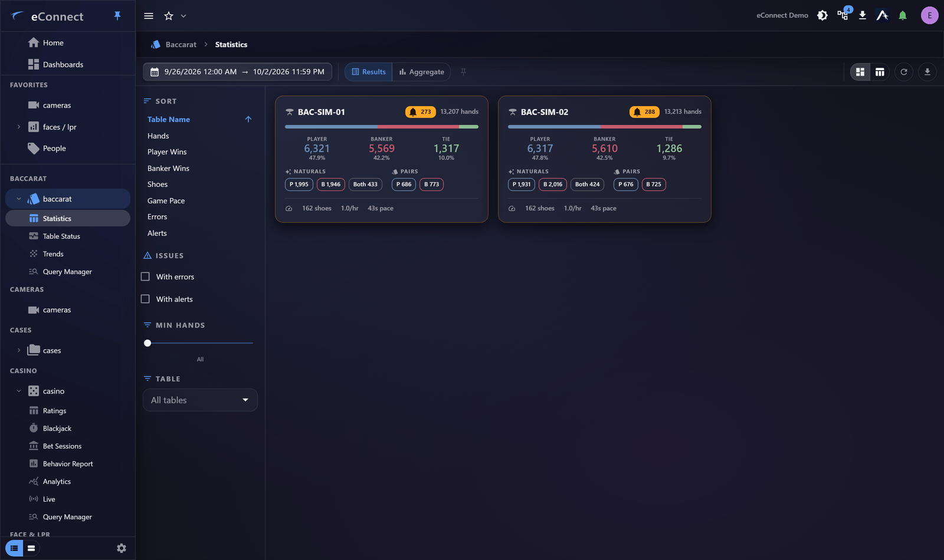Click the pin filter icon beside Aggregate
This screenshot has width=944, height=560.
pos(464,72)
